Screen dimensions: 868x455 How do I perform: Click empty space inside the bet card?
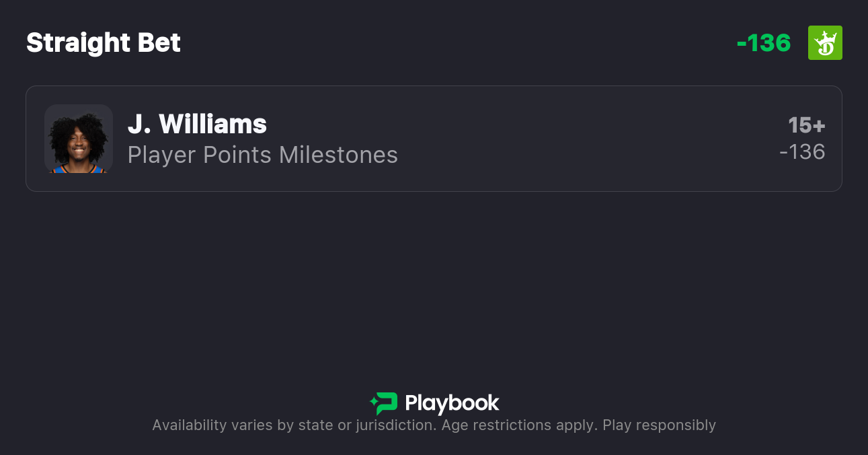[571, 139]
